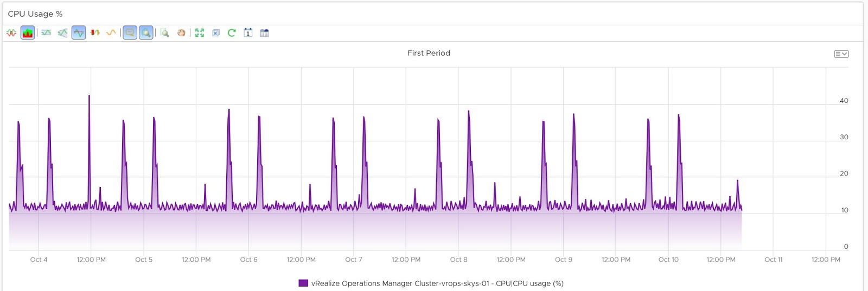Image resolution: width=868 pixels, height=291 pixels.
Task: Click the vRealize Operations Manager legend label
Action: 437,283
